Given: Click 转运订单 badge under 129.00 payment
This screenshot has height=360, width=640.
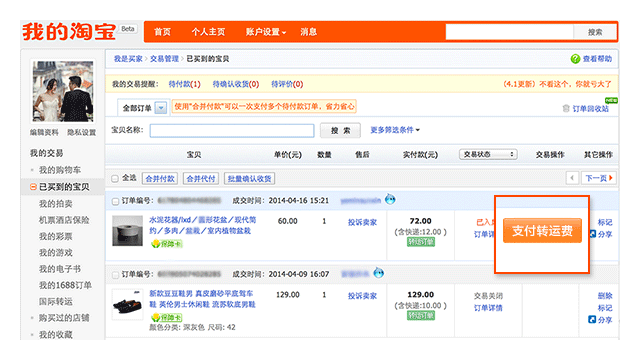Looking at the screenshot, I should click(421, 316).
